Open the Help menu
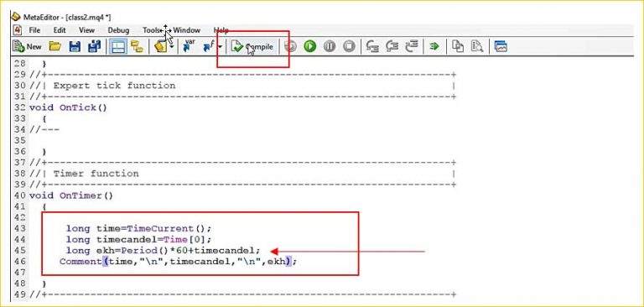The height and width of the screenshot is (307, 644). click(221, 30)
